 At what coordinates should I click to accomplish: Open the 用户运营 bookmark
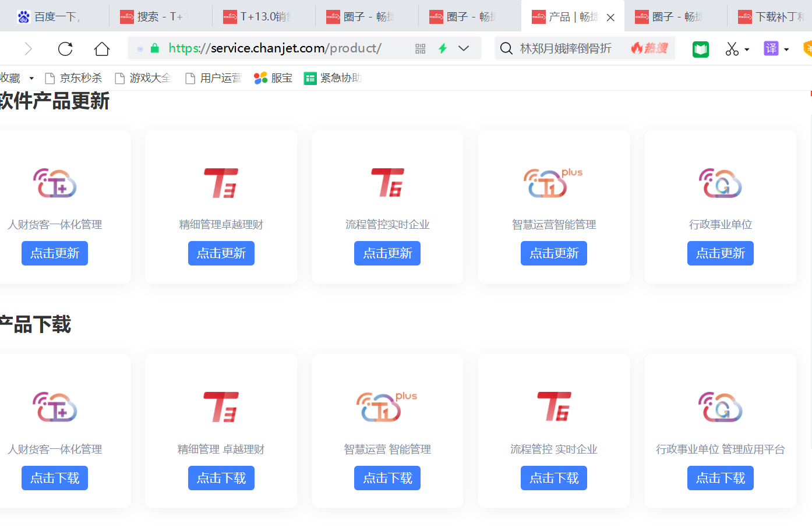213,78
